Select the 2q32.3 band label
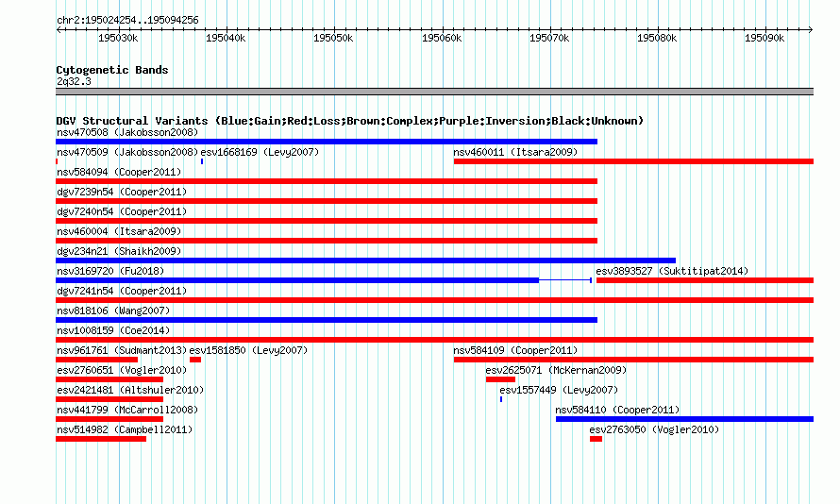The image size is (840, 504). [74, 81]
